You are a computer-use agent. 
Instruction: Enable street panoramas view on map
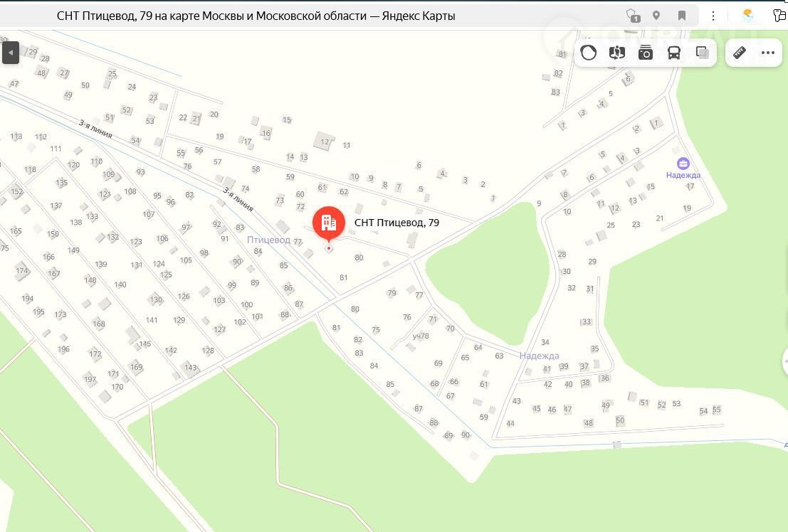(616, 52)
